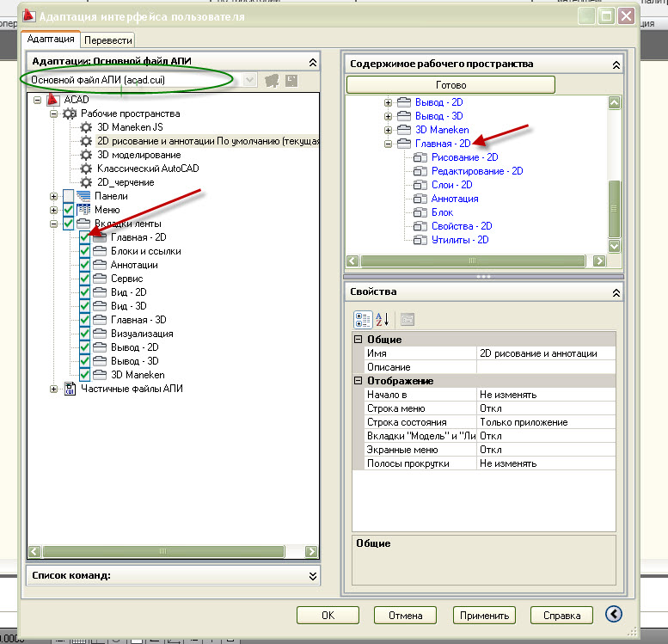Select the gear icon of 3D Maneken JS
This screenshot has width=668, height=644.
coord(86,127)
